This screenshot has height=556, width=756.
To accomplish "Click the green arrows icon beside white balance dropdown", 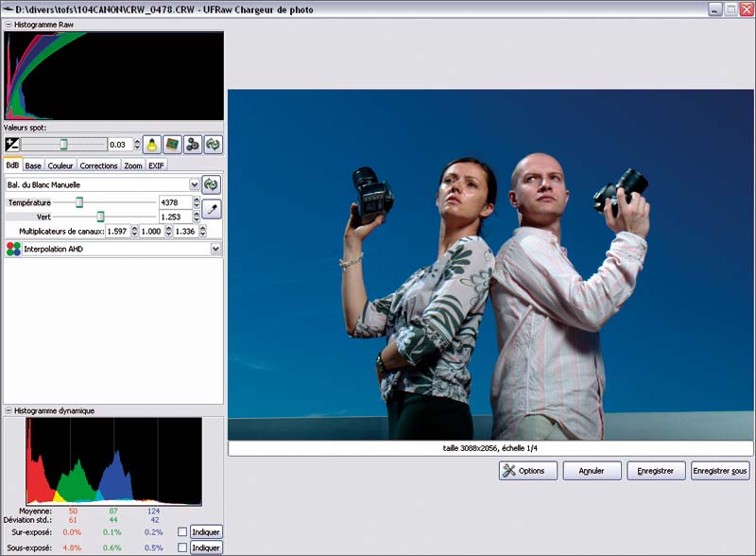I will pos(212,185).
